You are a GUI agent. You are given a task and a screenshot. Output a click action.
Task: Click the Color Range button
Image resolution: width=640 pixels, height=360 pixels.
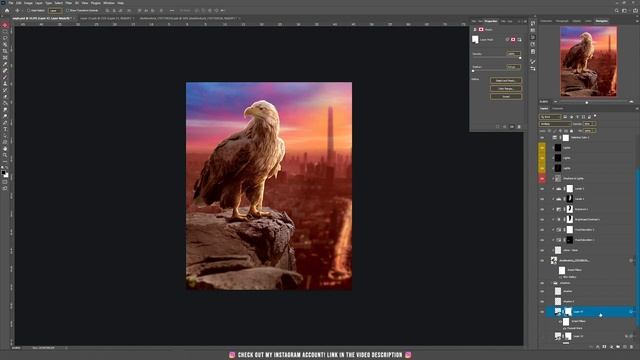[506, 89]
